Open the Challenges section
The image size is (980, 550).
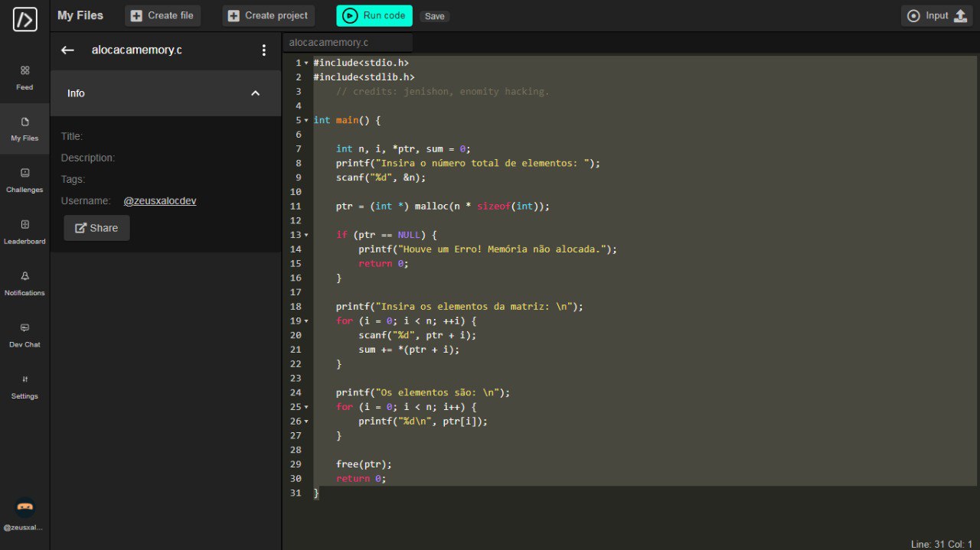point(24,180)
